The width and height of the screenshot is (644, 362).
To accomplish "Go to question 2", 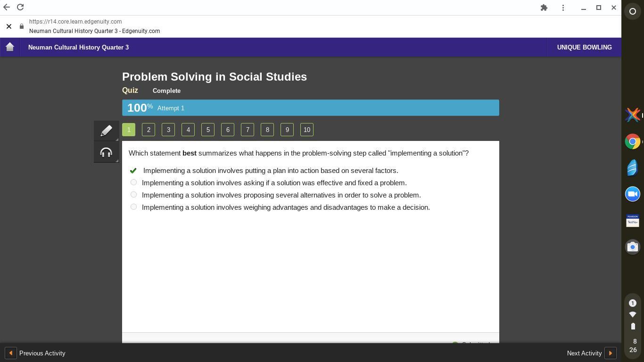I will pos(149,130).
